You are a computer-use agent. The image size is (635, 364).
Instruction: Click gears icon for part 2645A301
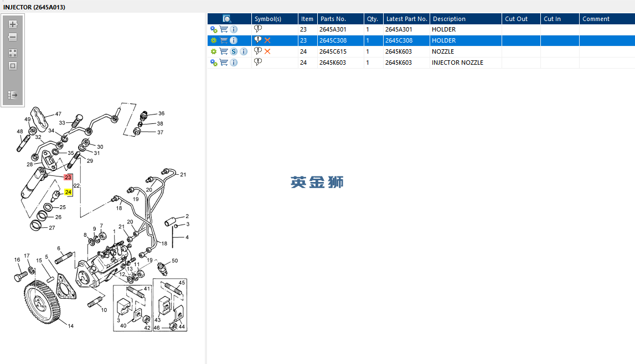214,29
